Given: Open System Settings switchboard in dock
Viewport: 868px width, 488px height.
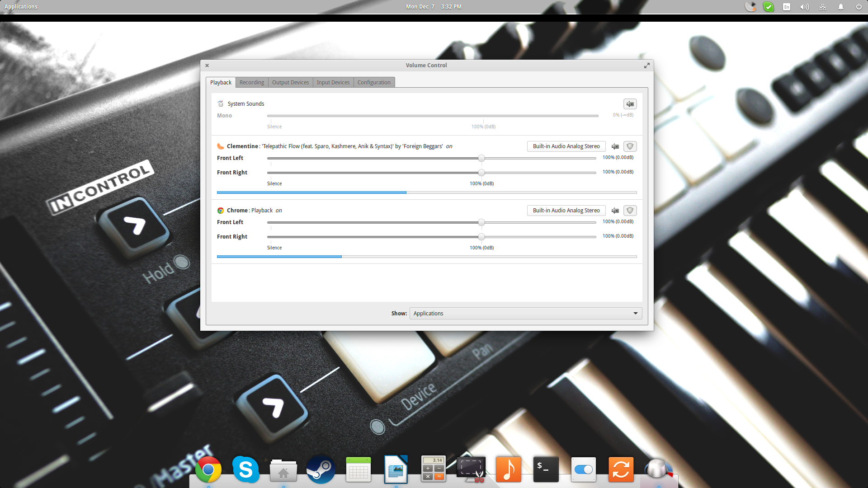Looking at the screenshot, I should click(x=584, y=469).
